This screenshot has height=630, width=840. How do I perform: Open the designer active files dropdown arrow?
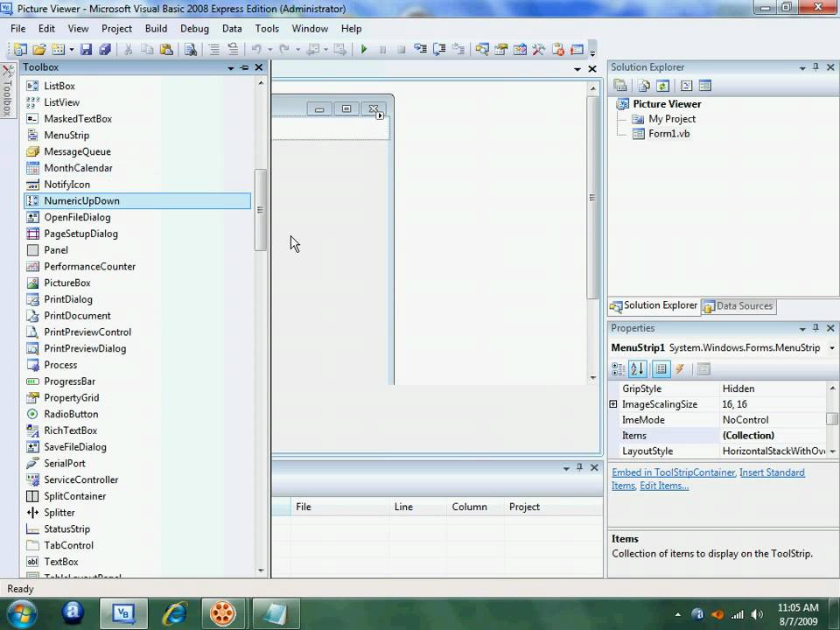tap(577, 69)
